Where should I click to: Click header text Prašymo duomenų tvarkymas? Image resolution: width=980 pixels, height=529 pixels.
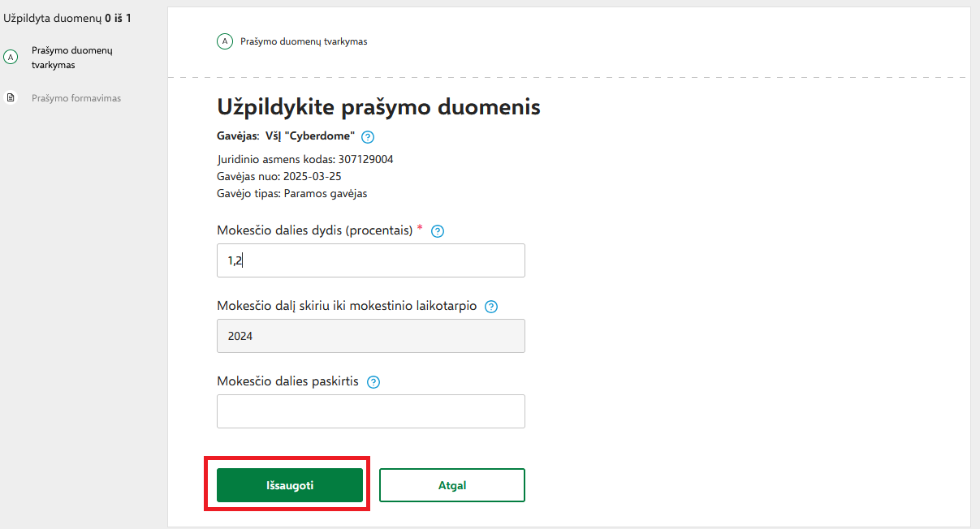(x=304, y=41)
